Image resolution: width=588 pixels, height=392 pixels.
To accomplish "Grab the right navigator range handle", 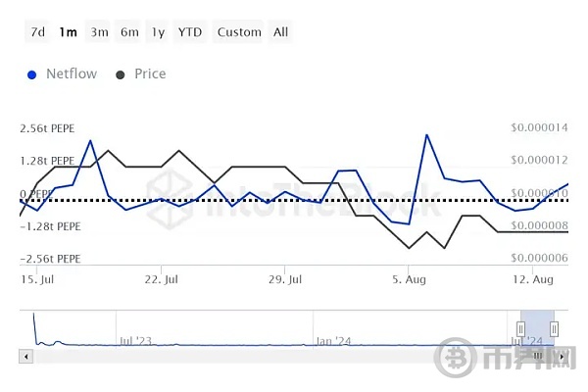I will coord(554,329).
